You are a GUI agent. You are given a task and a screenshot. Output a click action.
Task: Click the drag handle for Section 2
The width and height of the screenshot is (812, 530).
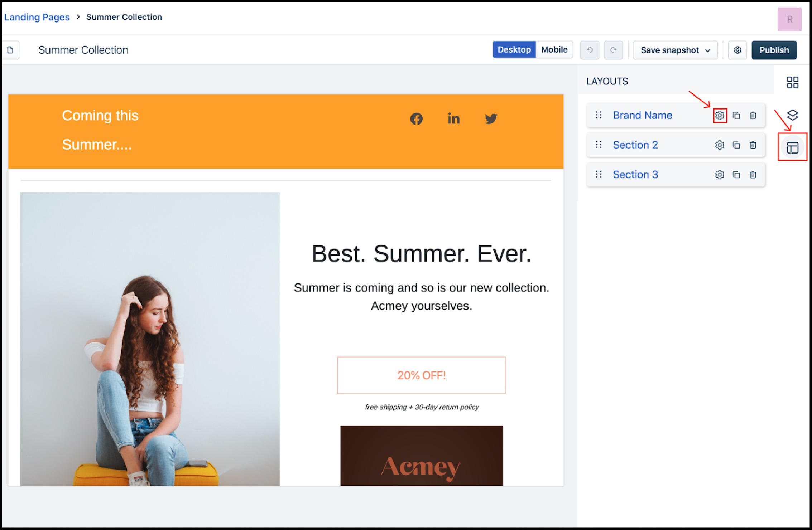pos(599,145)
